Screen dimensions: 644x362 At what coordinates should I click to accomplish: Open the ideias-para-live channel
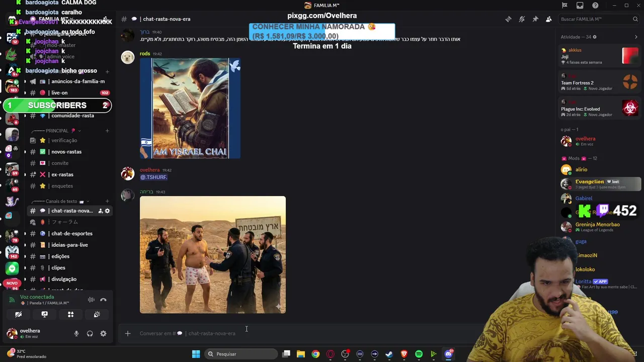point(69,245)
